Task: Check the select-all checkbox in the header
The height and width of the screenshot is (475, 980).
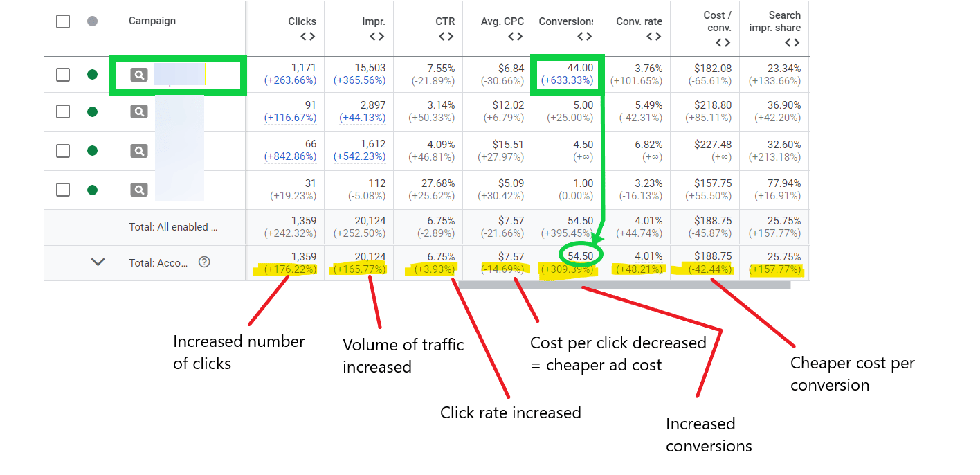Action: click(x=62, y=21)
